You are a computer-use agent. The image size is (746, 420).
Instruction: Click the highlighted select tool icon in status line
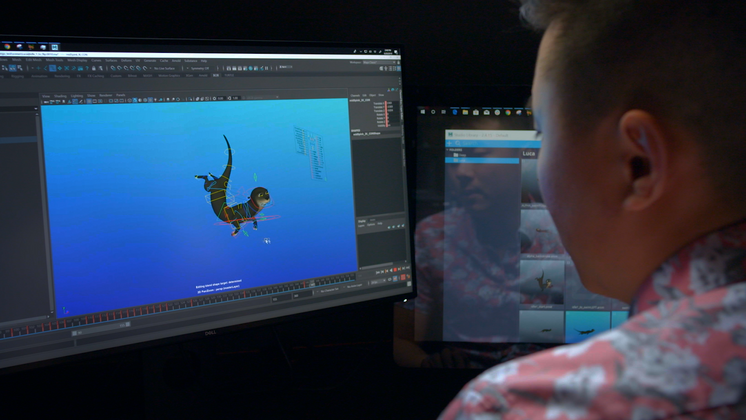pos(52,68)
